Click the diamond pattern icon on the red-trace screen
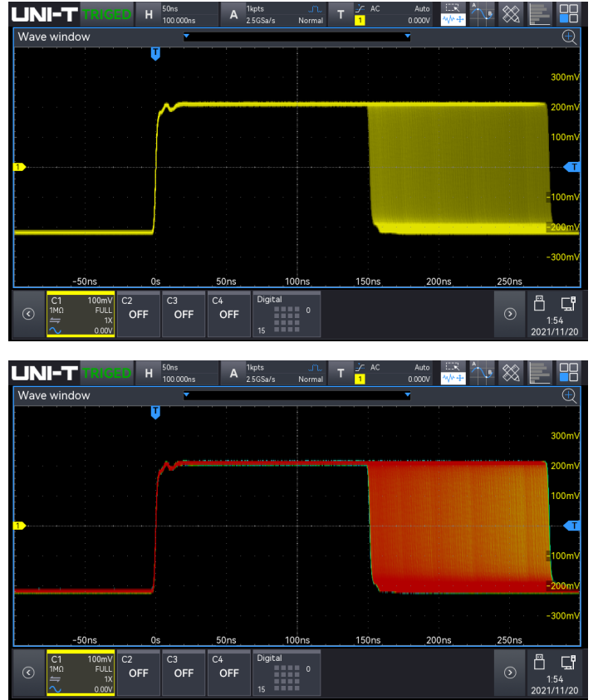This screenshot has width=603, height=700. pyautogui.click(x=512, y=372)
